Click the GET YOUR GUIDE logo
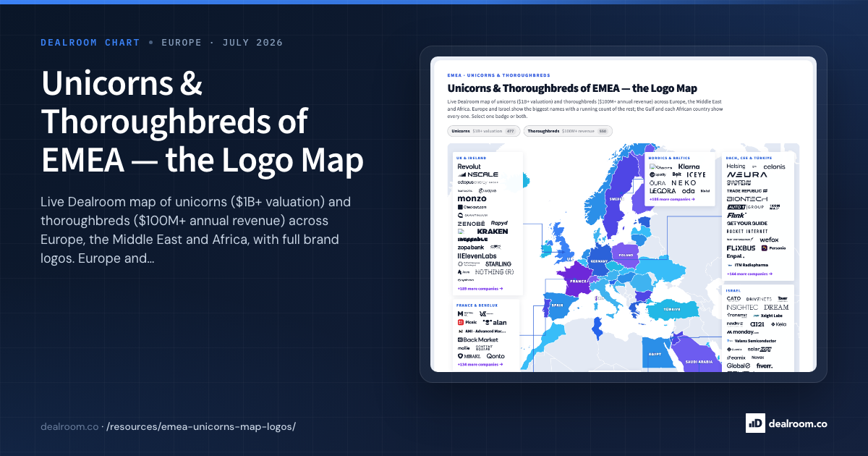868x456 pixels. [x=747, y=223]
